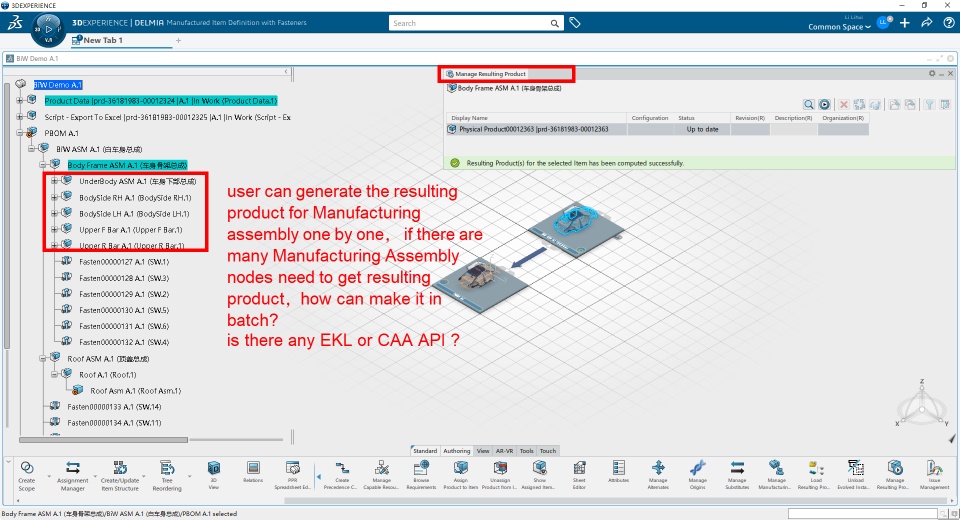Open the 3D View command
960x520 pixels.
point(214,475)
